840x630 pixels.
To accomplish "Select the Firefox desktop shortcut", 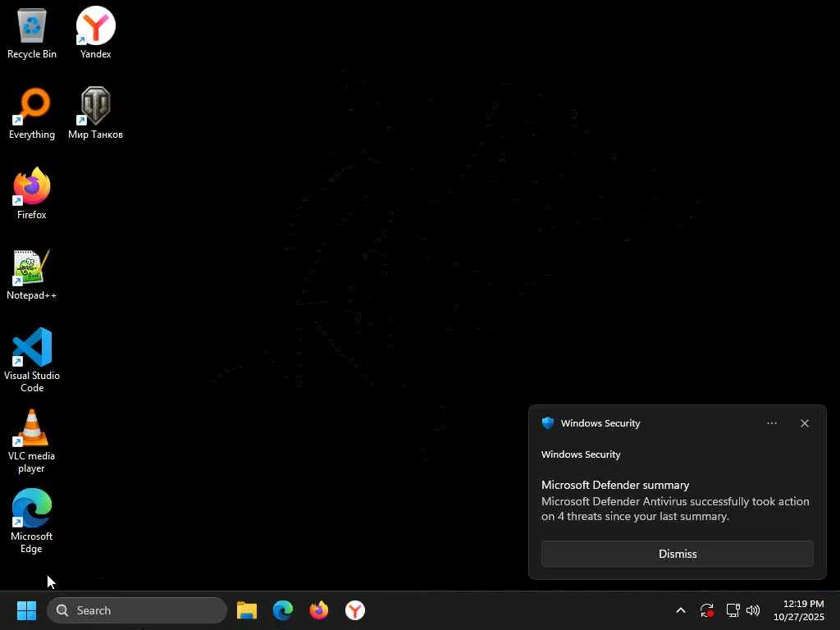I will click(x=32, y=194).
